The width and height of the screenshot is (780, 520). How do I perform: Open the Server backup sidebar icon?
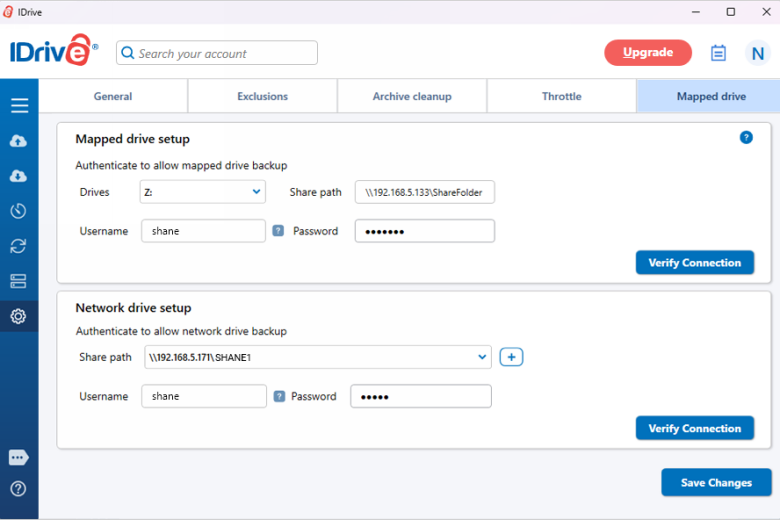point(18,281)
